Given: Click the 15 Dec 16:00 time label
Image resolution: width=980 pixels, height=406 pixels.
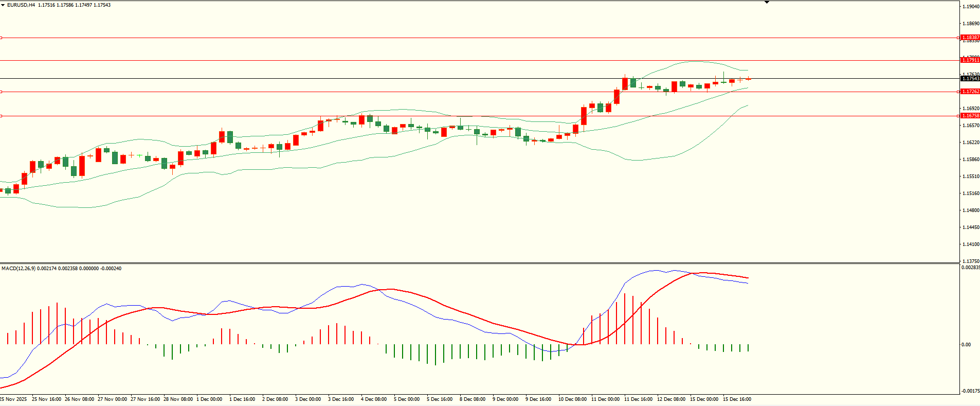Looking at the screenshot, I should (x=737, y=399).
